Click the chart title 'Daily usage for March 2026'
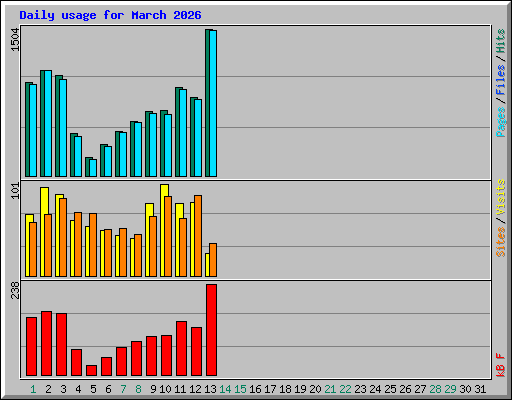Image resolution: width=512 pixels, height=400 pixels. (x=110, y=15)
